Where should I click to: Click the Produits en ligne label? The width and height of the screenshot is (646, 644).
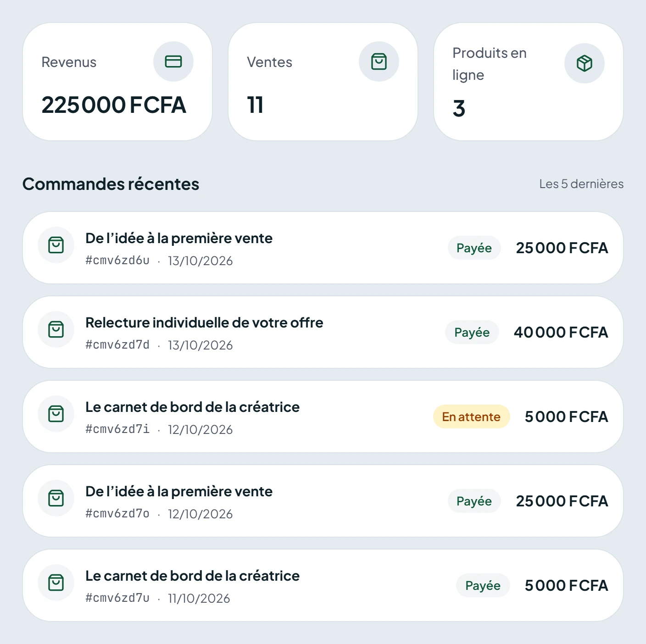(490, 64)
